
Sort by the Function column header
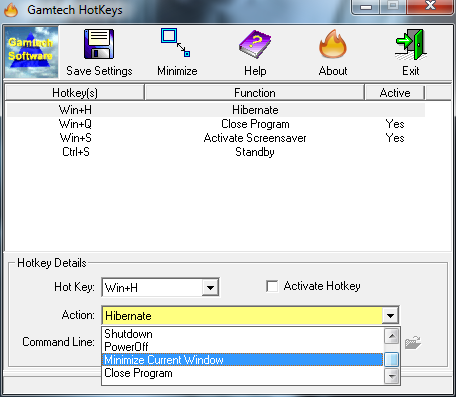tap(255, 93)
